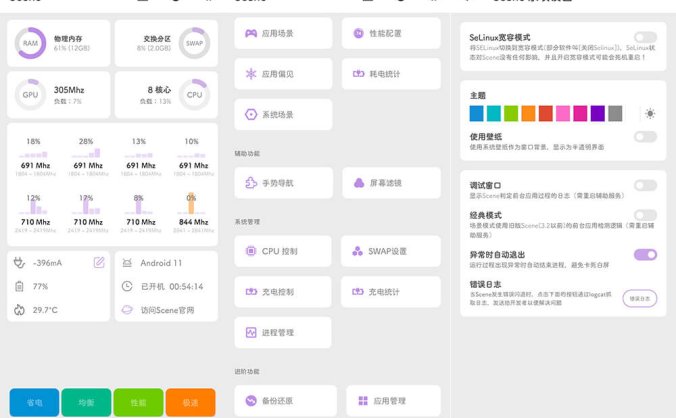
Task: Click the 305Mhz GPU frequency text
Action: click(x=69, y=90)
